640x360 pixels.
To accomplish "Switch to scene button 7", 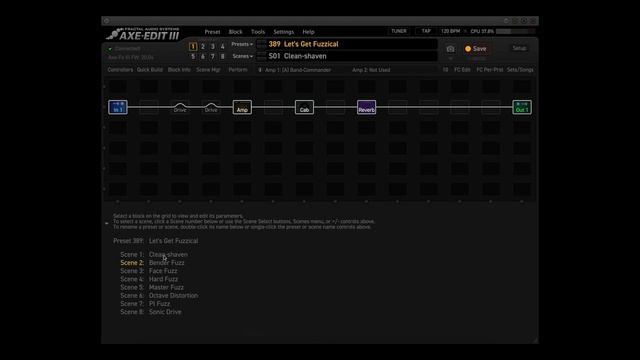I will click(213, 56).
